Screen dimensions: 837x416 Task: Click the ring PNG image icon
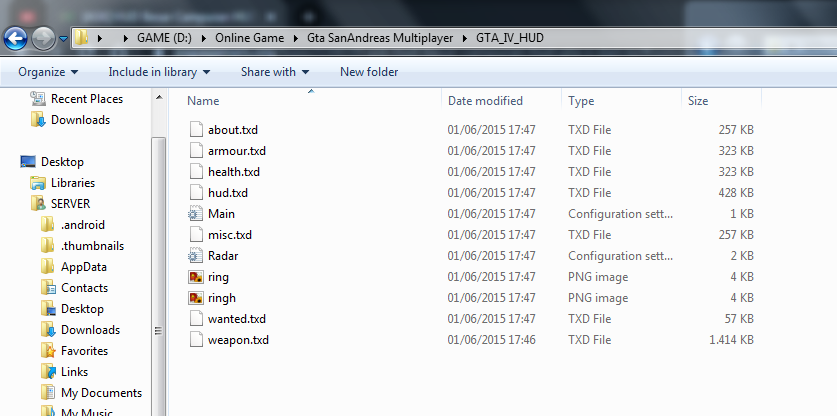(x=196, y=277)
